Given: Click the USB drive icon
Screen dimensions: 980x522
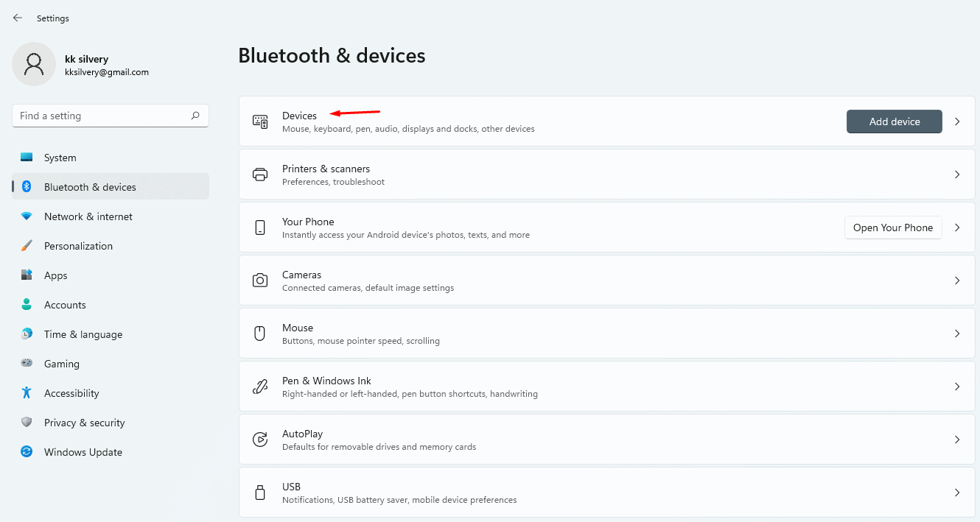Looking at the screenshot, I should coord(259,493).
